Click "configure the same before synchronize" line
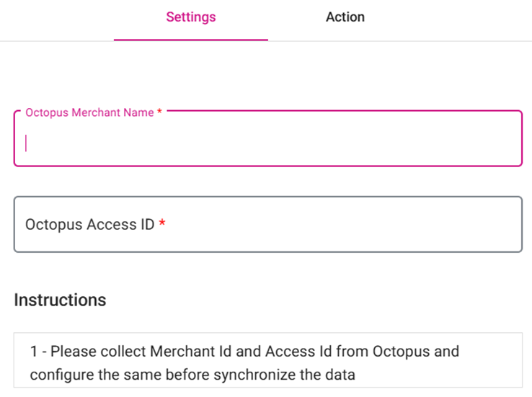The width and height of the screenshot is (532, 397). tap(192, 375)
